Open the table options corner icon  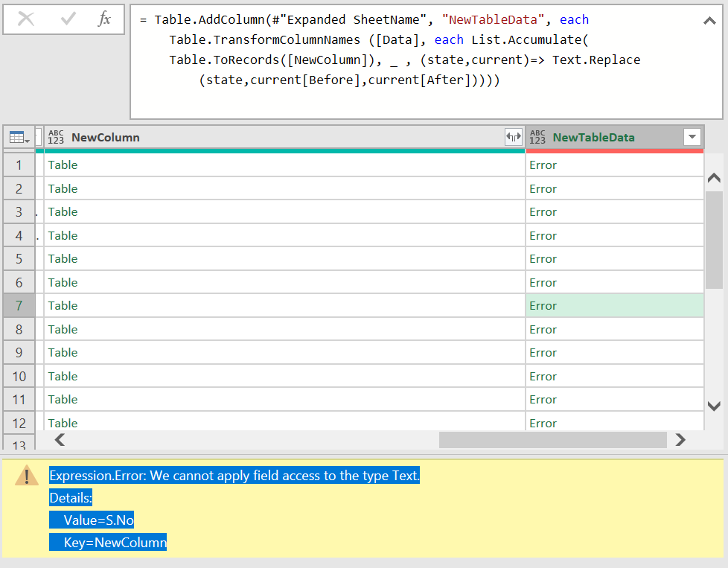(x=19, y=138)
